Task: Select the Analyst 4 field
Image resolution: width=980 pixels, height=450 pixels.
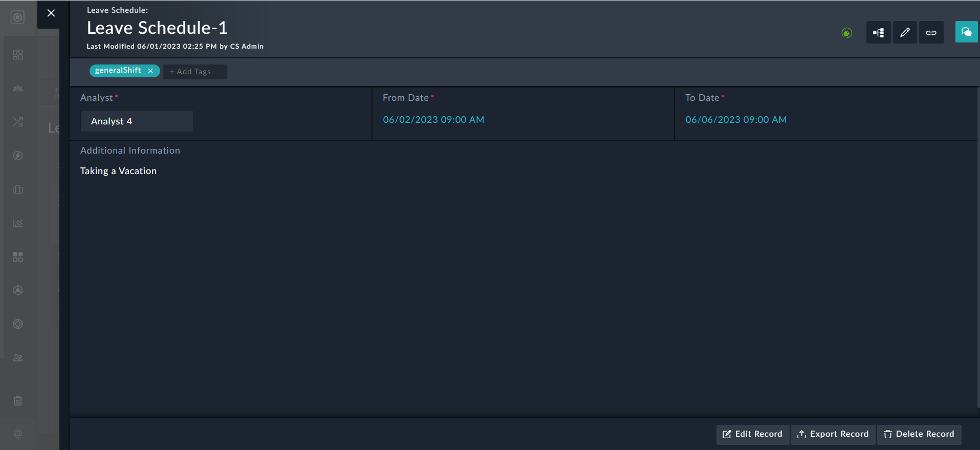Action: (x=137, y=121)
